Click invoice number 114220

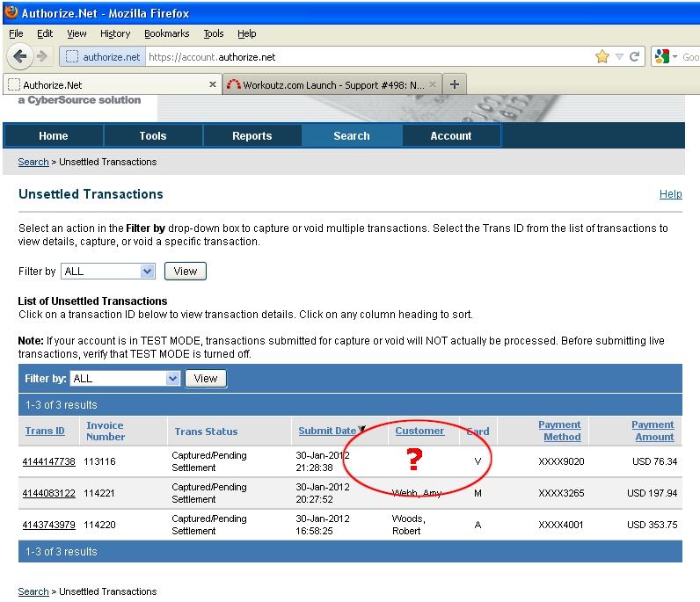coord(99,525)
